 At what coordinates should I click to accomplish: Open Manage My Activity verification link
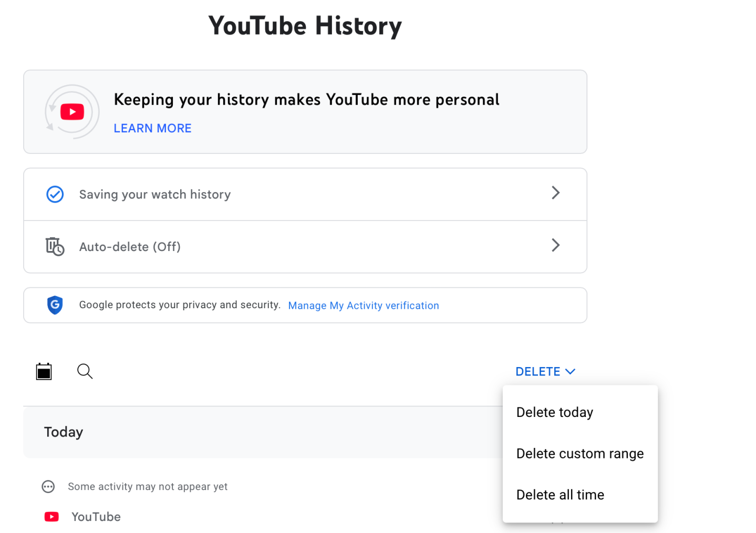click(363, 306)
